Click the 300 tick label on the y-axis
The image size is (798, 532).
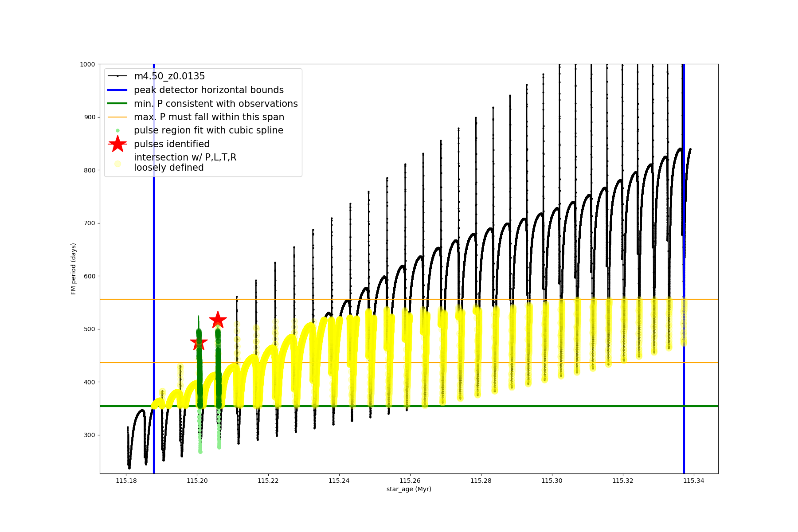89,435
